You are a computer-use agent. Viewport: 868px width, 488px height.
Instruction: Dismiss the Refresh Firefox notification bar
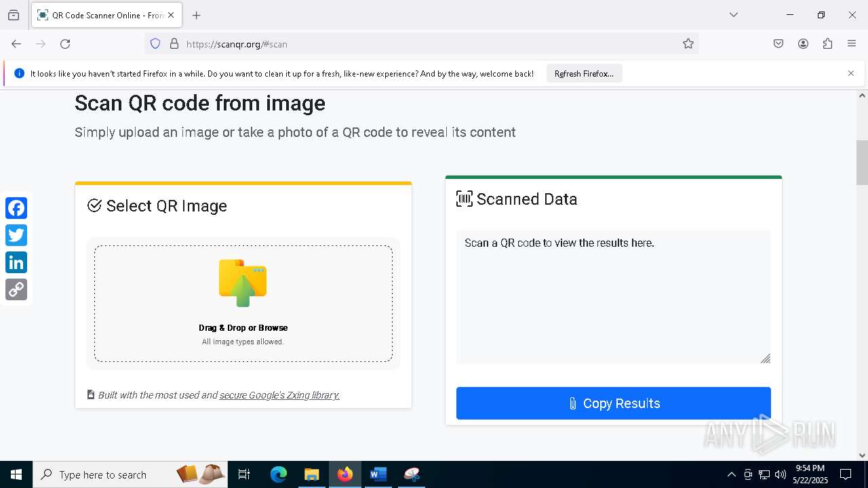click(x=851, y=73)
